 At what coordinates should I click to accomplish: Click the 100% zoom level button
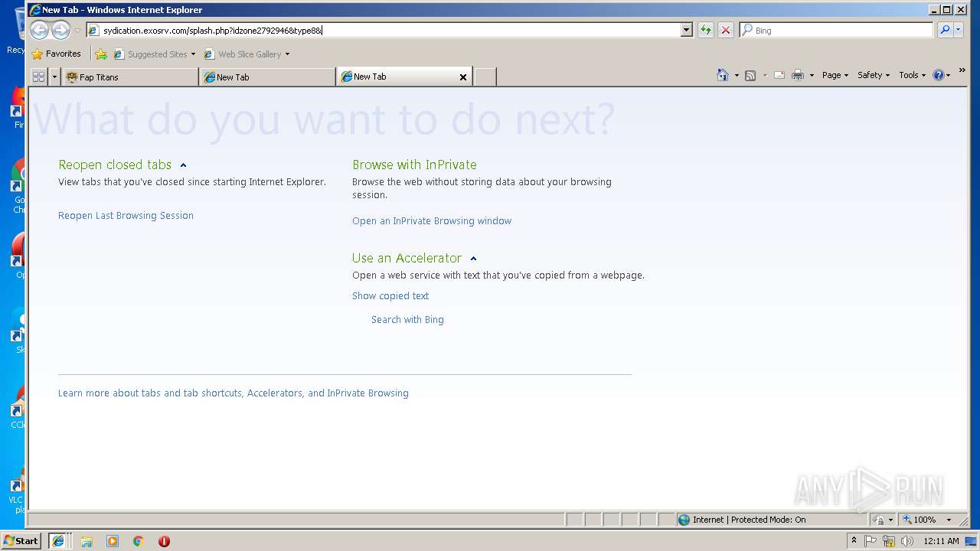920,520
